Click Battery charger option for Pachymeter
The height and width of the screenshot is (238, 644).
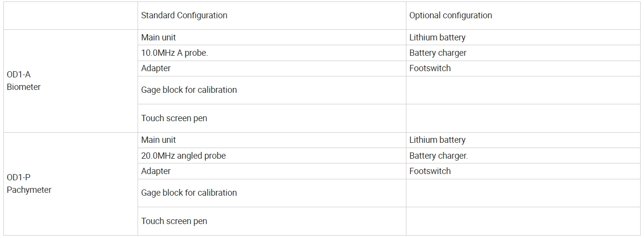pos(439,156)
